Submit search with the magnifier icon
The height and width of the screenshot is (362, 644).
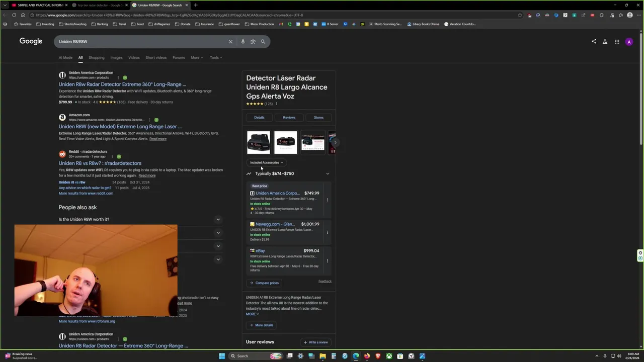click(263, 42)
